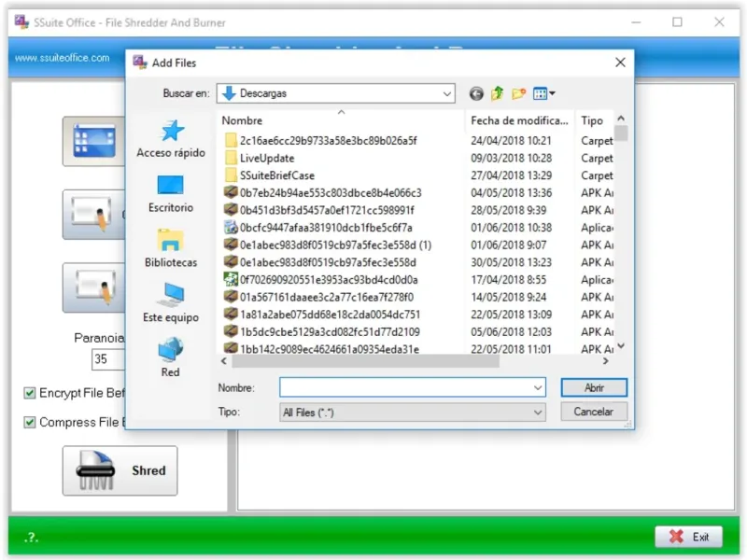Select file 0e1abec983d8f0519cb97a5fec3e558d dated 30/05/2018

coord(320,262)
